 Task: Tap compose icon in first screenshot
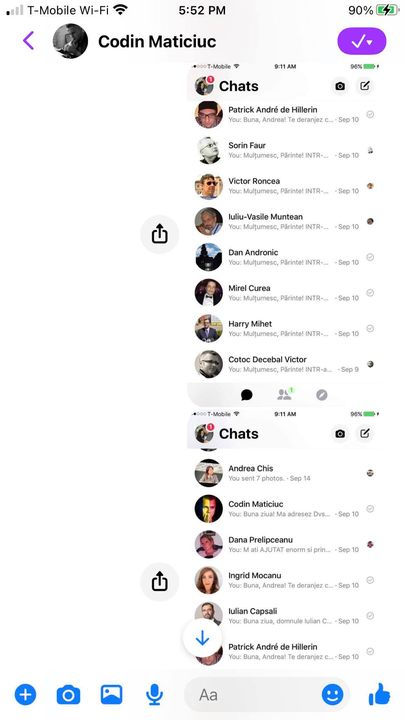pyautogui.click(x=365, y=86)
